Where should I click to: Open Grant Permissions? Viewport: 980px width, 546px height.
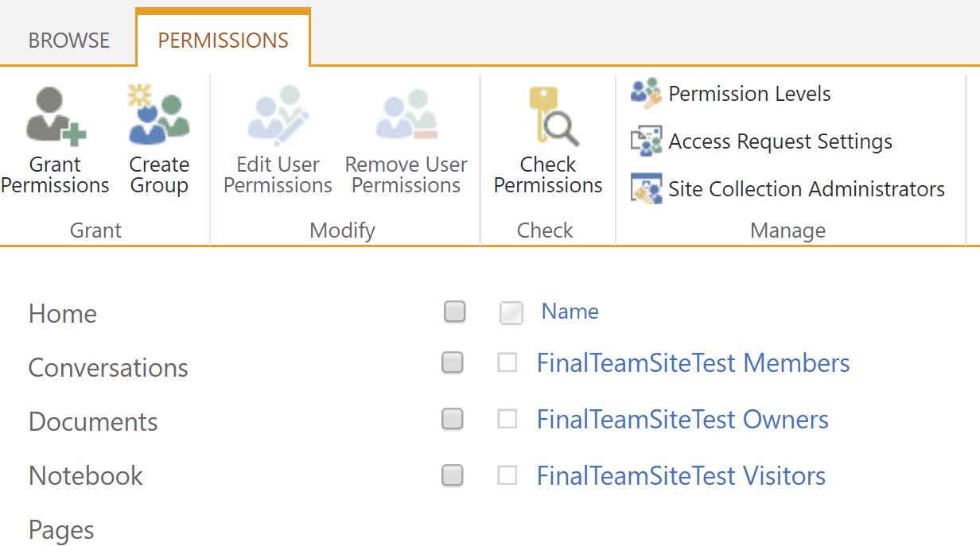pyautogui.click(x=55, y=139)
